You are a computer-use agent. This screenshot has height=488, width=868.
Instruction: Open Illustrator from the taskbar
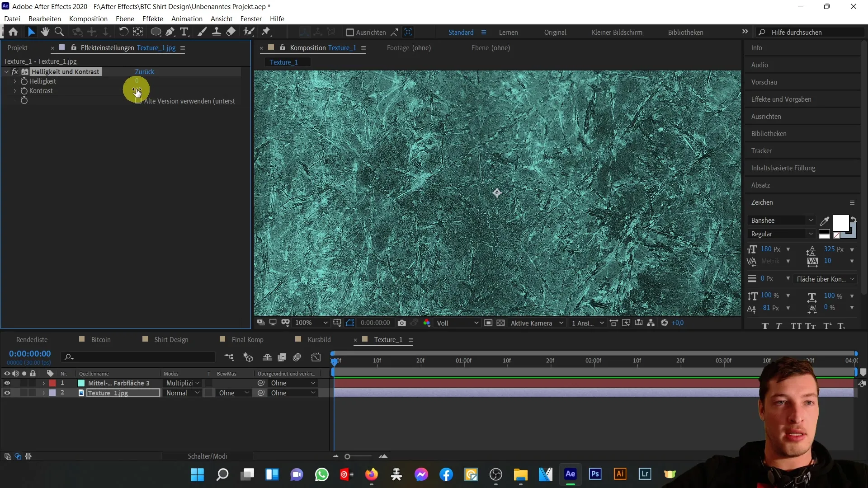tap(620, 474)
